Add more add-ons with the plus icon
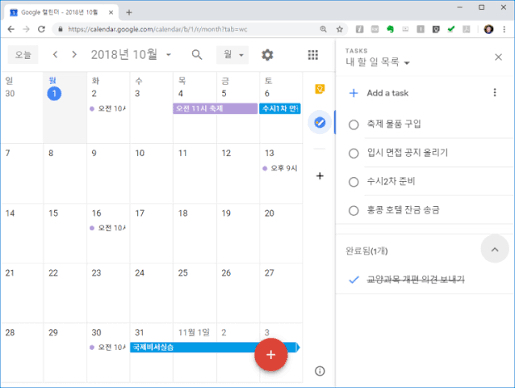515x388 pixels. pyautogui.click(x=320, y=176)
